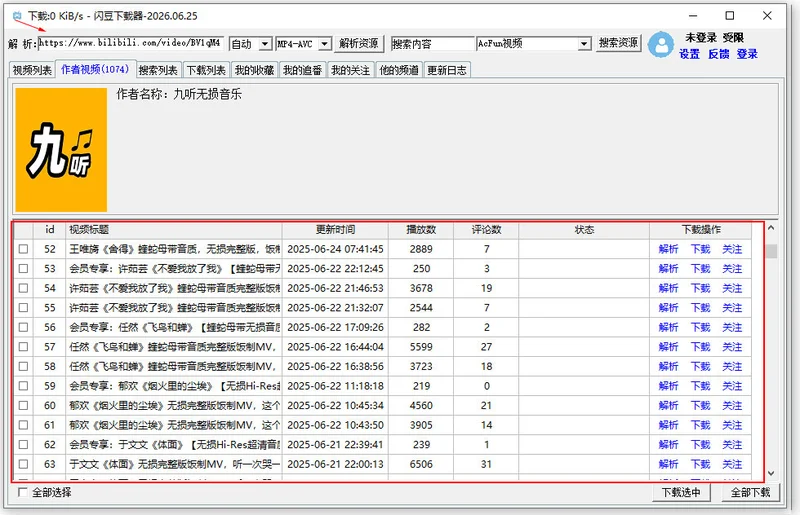The image size is (800, 515).
Task: Switch to the 更新日志 tab
Action: 447,70
